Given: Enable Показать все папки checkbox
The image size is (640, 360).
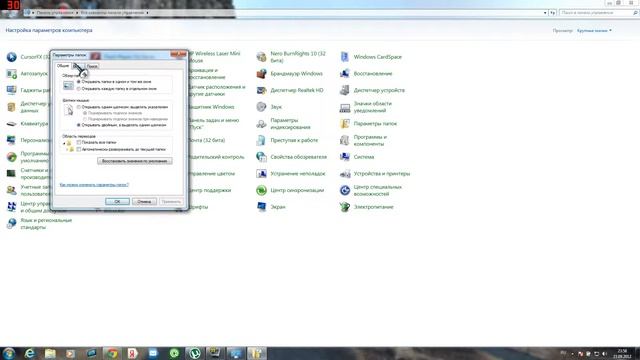Looking at the screenshot, I should coord(79,142).
